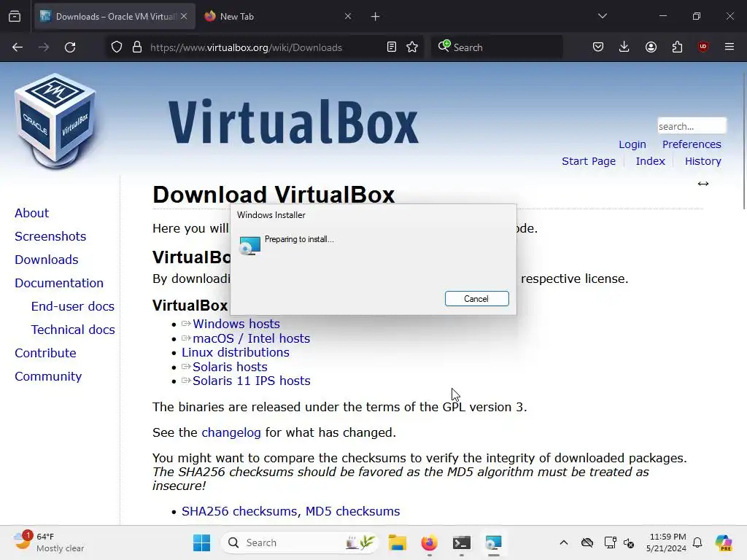Bookmark this page with the star icon

click(412, 47)
